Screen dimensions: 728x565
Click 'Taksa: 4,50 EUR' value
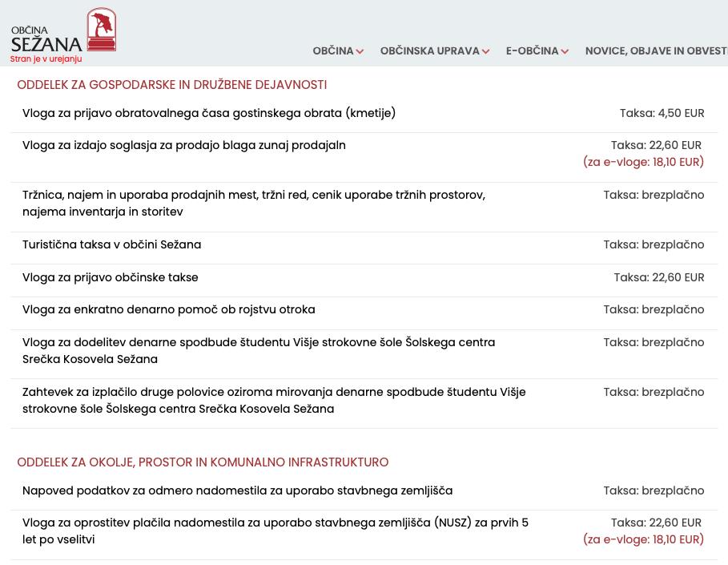[662, 113]
